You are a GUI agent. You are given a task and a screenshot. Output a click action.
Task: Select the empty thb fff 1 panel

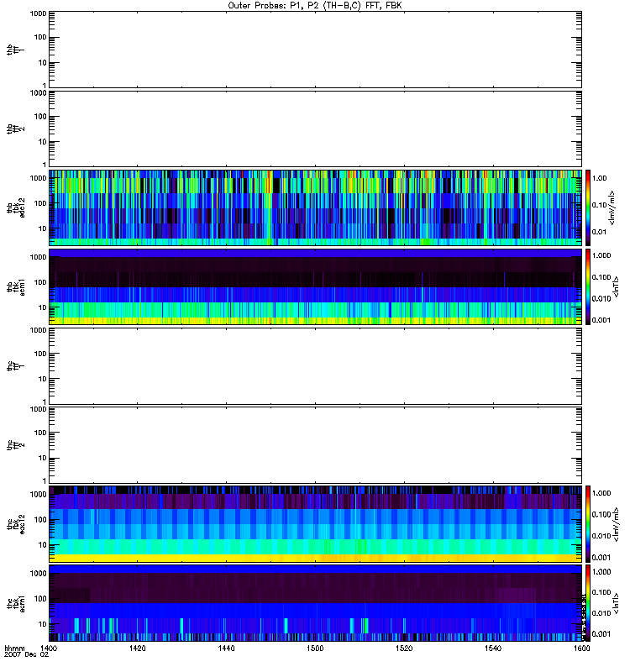click(x=315, y=50)
